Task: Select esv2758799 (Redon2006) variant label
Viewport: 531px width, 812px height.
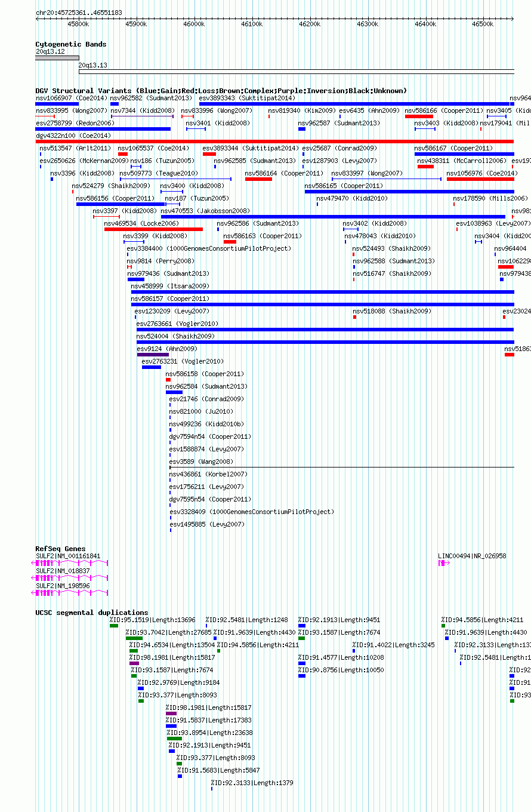Action: click(75, 123)
